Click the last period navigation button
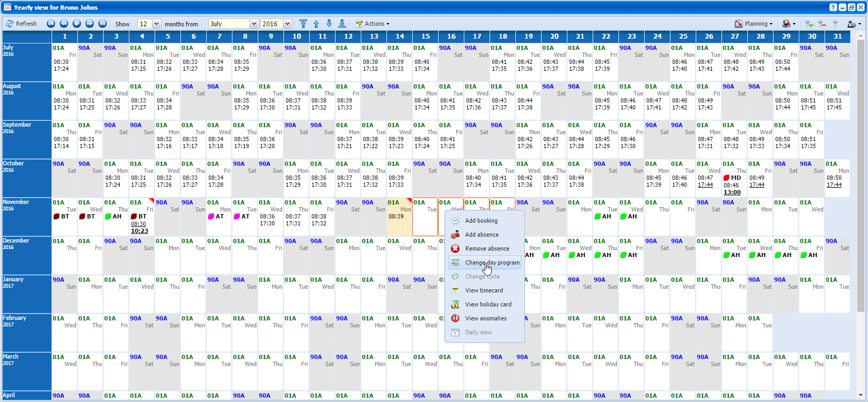The width and height of the screenshot is (868, 402). (103, 24)
